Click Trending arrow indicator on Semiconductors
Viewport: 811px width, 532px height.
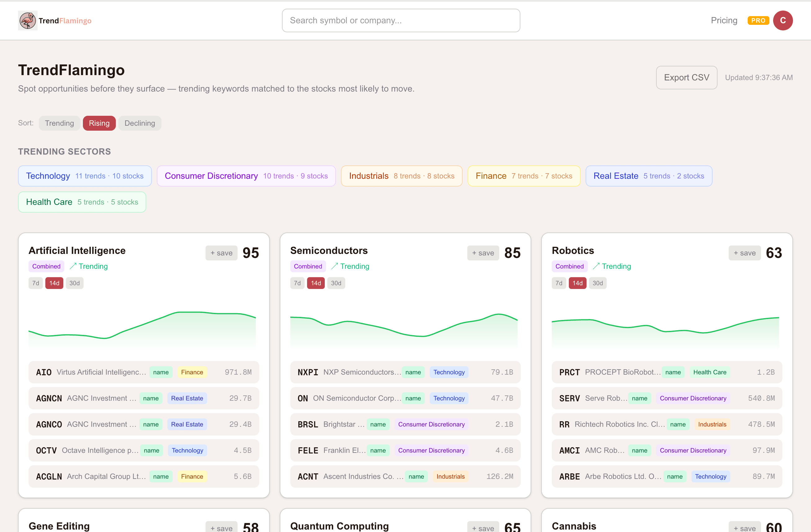350,266
